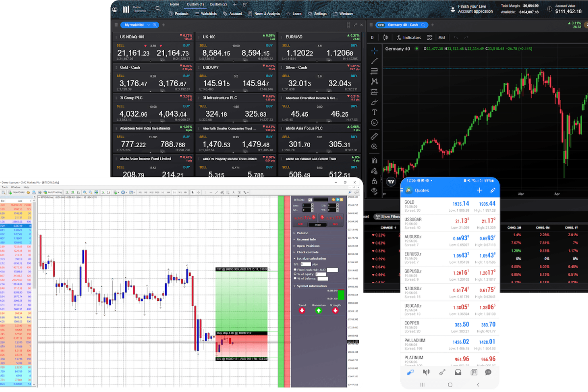Select the crosshair cursor tool in Germany 40 chart

tap(374, 50)
